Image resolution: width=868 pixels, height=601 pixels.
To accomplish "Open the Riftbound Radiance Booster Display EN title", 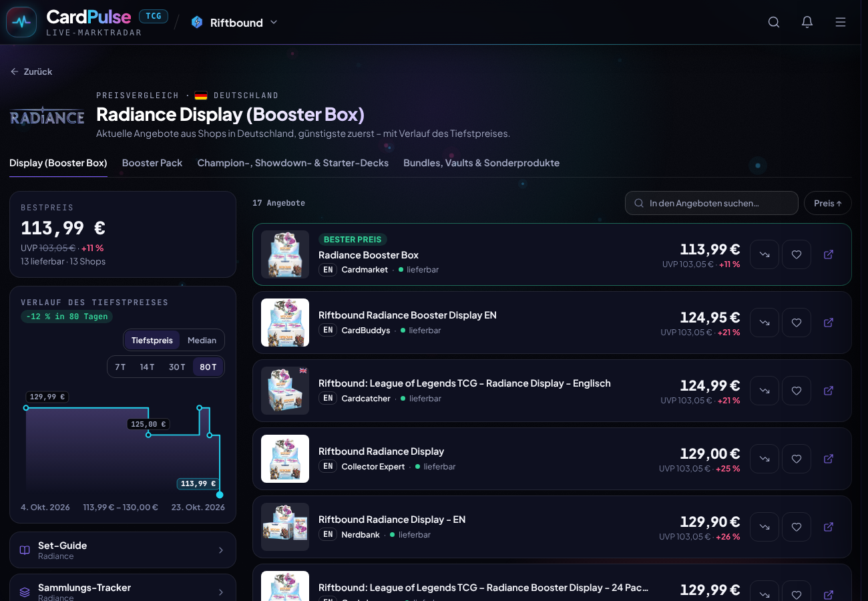I will click(407, 315).
